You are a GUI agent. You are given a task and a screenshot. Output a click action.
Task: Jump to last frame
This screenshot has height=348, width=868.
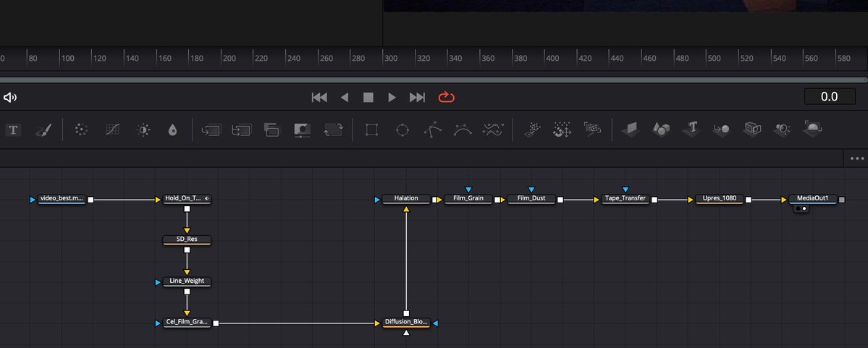click(417, 98)
